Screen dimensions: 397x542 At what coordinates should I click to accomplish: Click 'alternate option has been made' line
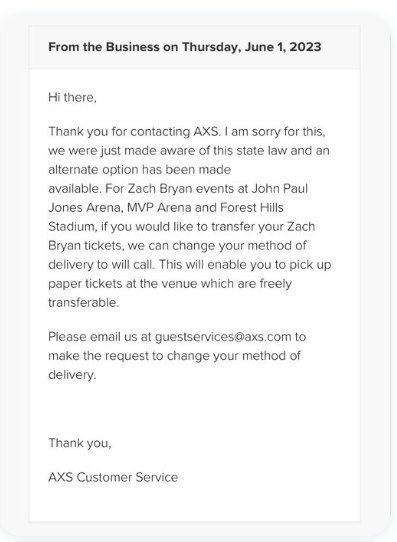click(x=140, y=170)
